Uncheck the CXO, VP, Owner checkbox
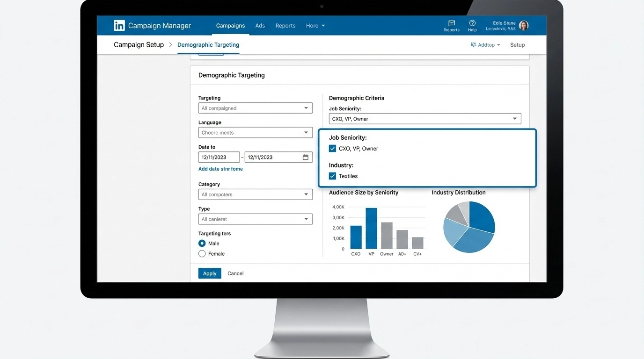Viewport: 644px width, 359px height. coord(332,148)
